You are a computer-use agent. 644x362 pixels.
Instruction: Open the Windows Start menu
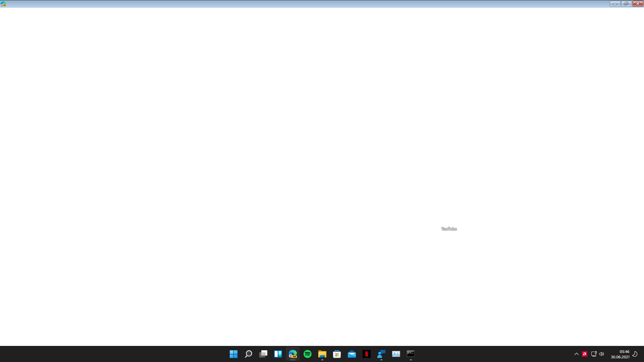(233, 354)
